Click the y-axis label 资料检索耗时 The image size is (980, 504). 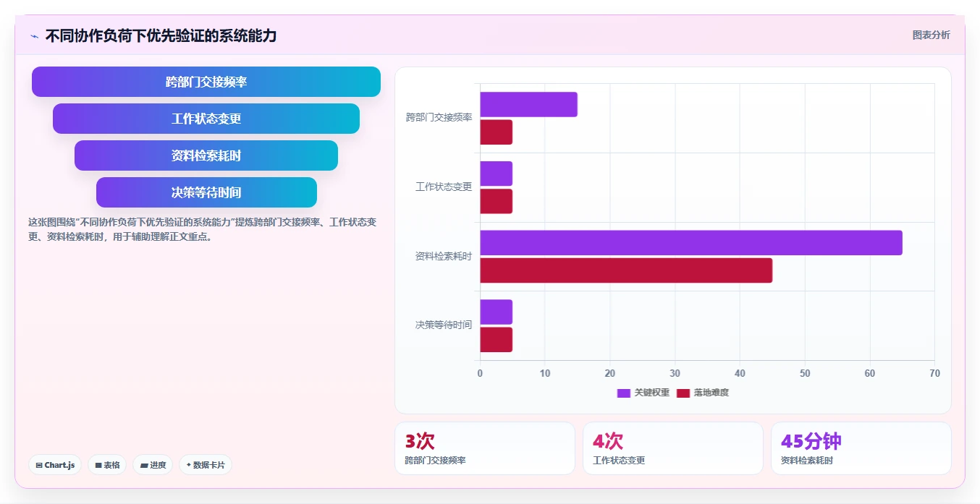click(x=444, y=257)
